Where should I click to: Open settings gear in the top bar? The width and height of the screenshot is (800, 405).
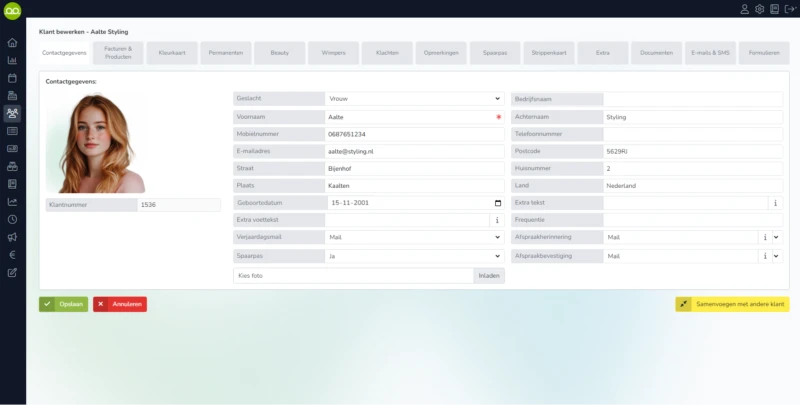click(x=759, y=9)
